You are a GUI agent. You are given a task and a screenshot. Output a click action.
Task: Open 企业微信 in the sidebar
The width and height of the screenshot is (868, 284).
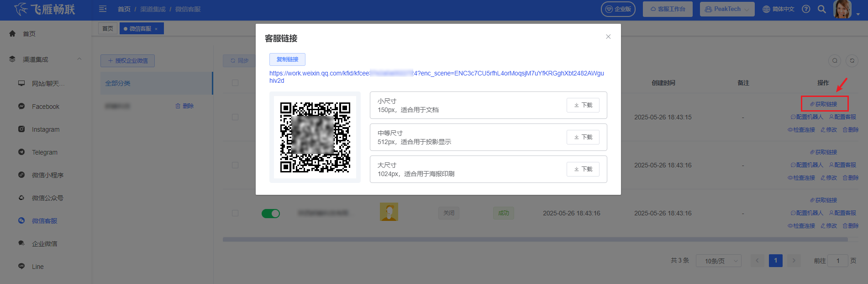pos(44,244)
